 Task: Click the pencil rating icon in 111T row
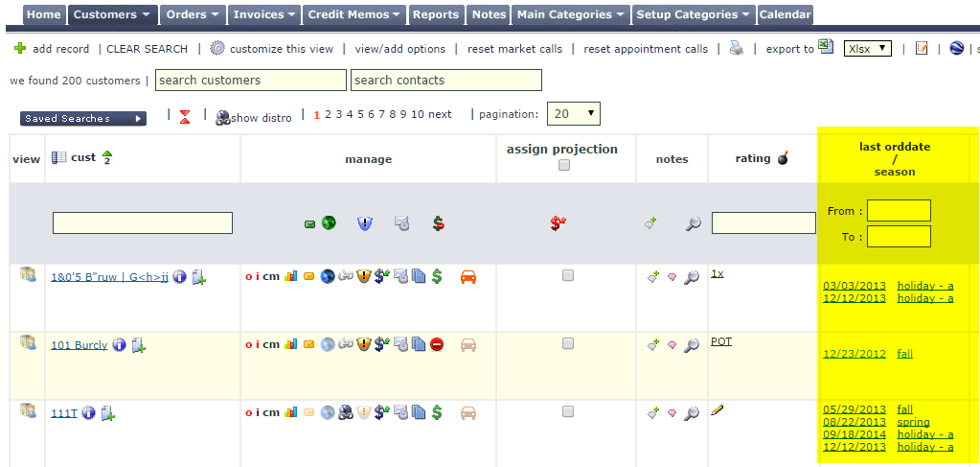coord(718,410)
